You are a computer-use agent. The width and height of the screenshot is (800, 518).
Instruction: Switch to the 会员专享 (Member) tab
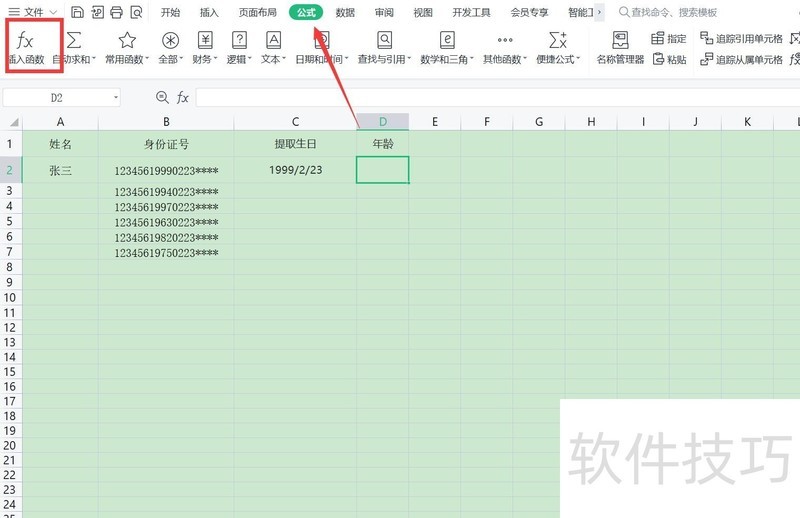(530, 12)
